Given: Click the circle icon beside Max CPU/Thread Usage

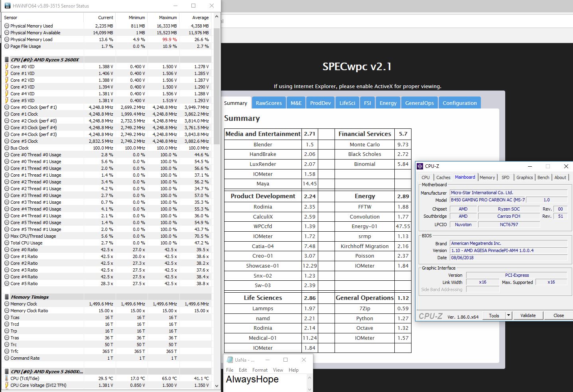Looking at the screenshot, I should 7,236.
